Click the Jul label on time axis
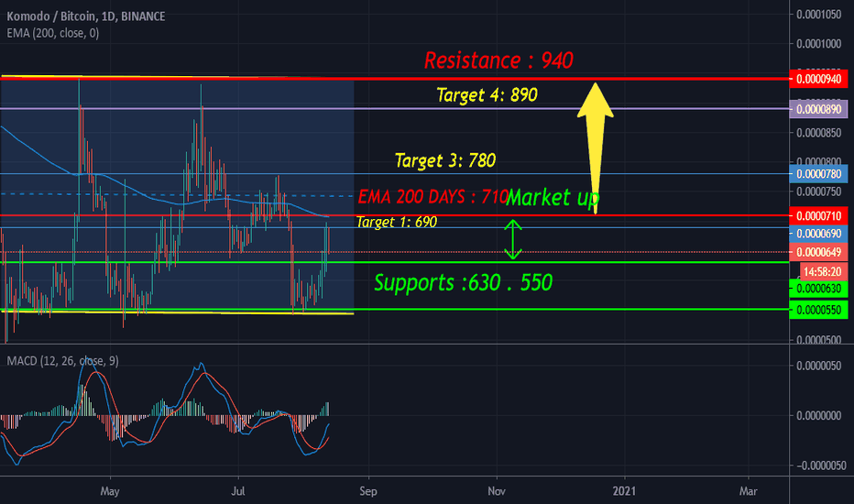The width and height of the screenshot is (854, 504). [238, 491]
